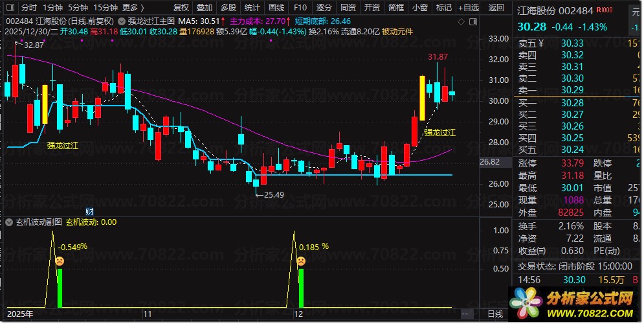Add stock via +自选 button
The image size is (644, 324).
pyautogui.click(x=469, y=7)
